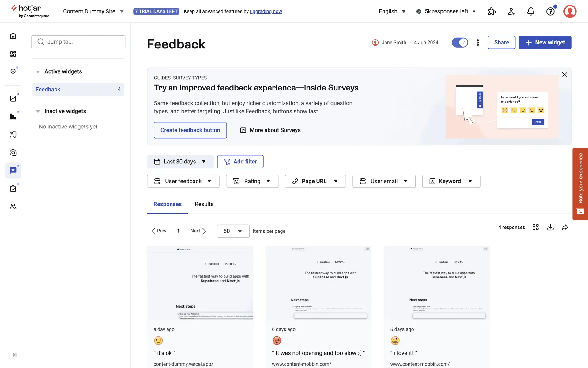Open the lightbulb highlights icon in sidebar

tap(13, 72)
